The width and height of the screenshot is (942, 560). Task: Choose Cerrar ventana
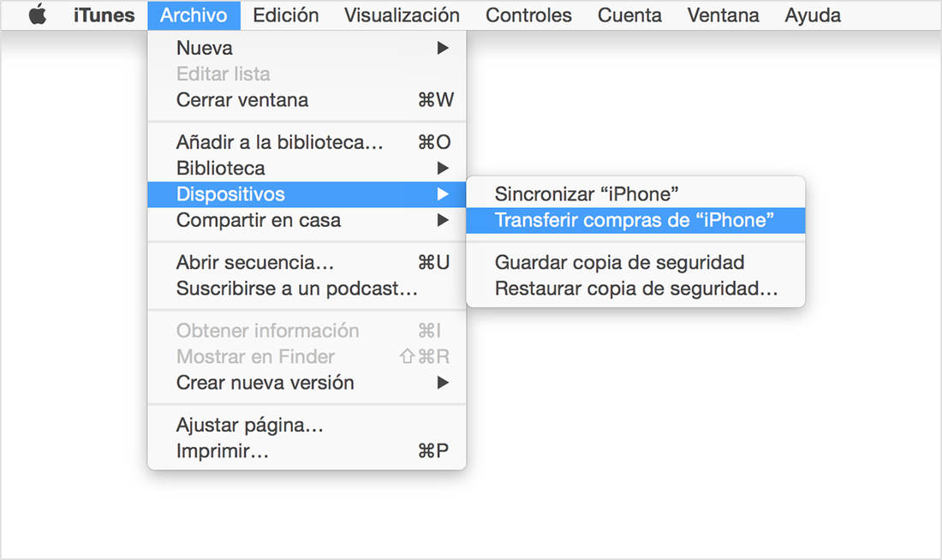[307, 99]
